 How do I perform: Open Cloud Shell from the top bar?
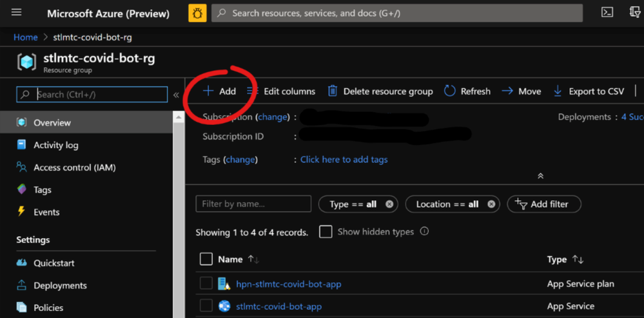[607, 13]
